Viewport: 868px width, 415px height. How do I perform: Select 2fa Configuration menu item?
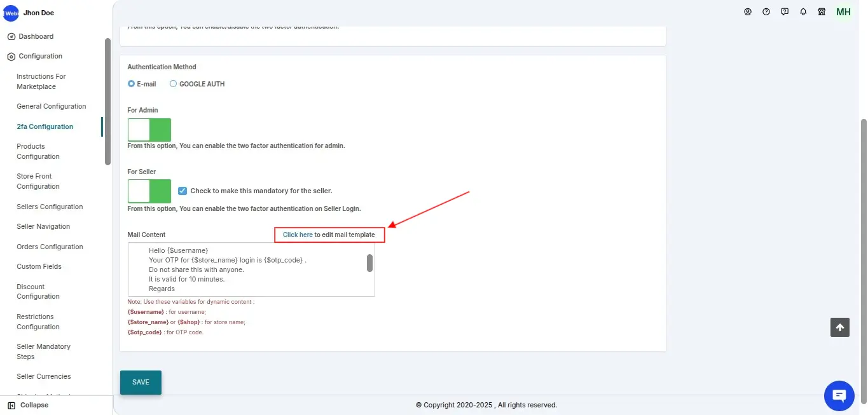[45, 126]
